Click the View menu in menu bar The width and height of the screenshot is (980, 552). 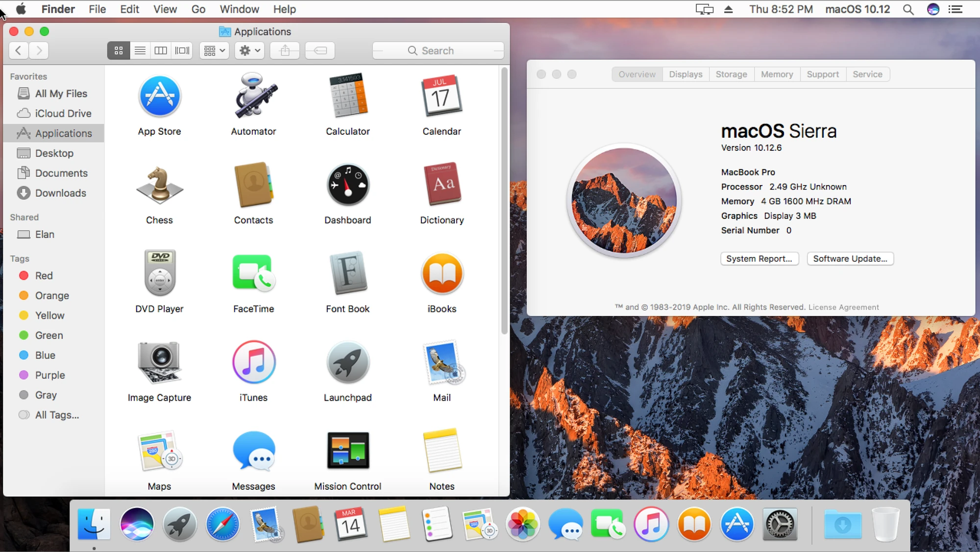[164, 9]
